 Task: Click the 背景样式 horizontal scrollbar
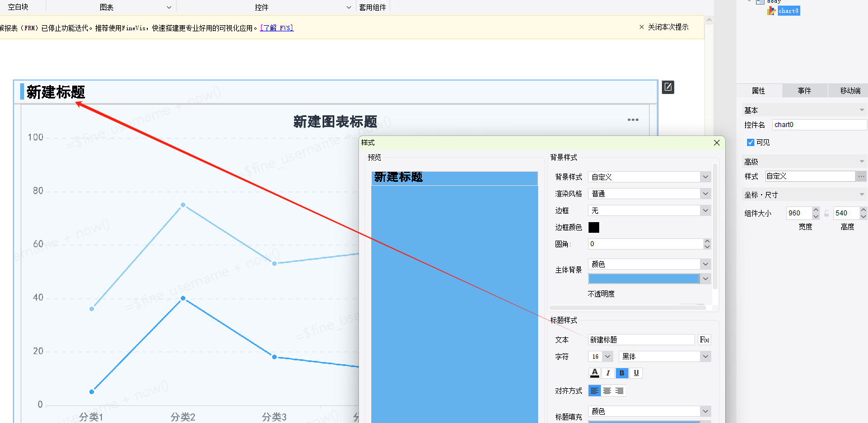[627, 308]
